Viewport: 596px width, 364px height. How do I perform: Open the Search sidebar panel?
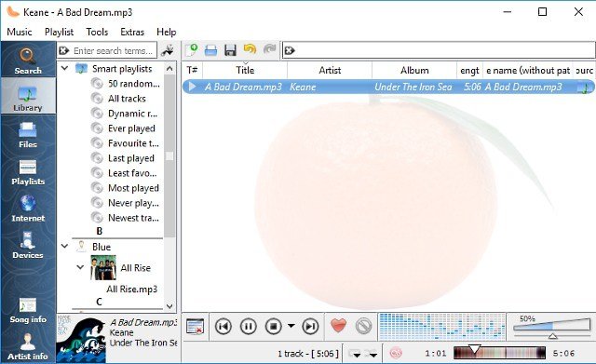coord(28,60)
